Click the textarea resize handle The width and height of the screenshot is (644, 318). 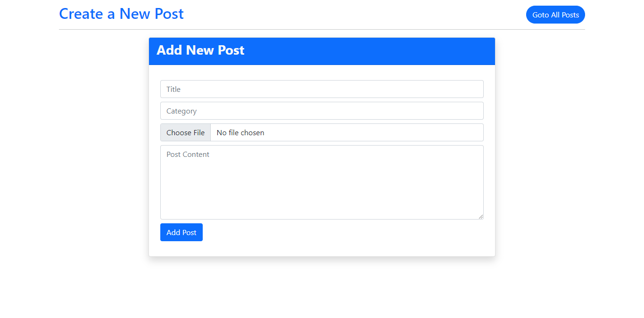(x=481, y=216)
